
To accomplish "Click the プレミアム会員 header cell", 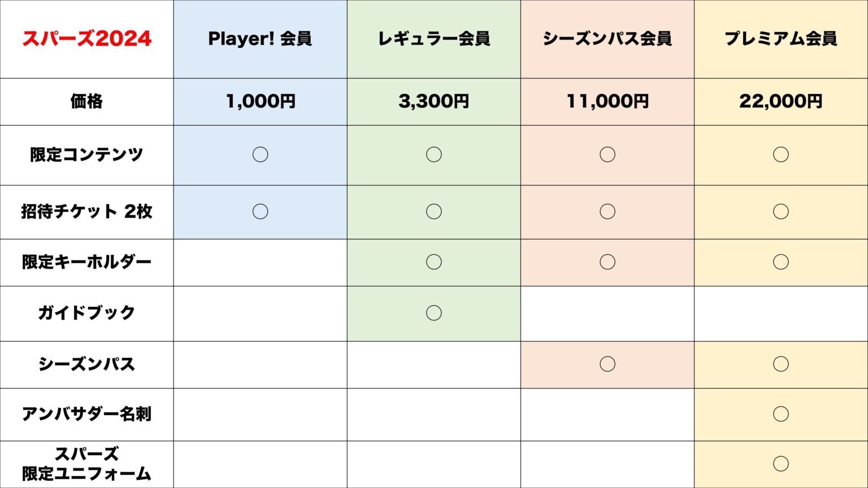I will (780, 38).
